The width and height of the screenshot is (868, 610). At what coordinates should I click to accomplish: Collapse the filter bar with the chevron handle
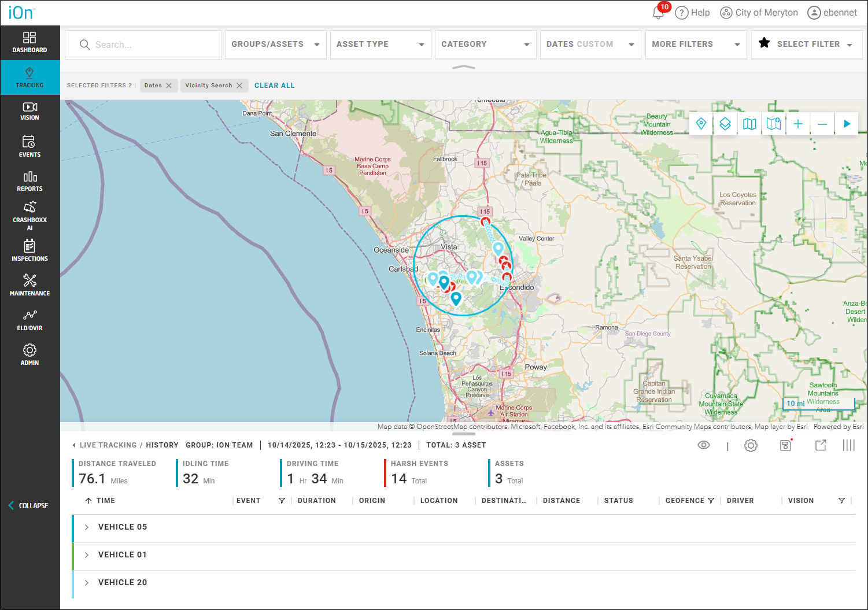click(464, 68)
